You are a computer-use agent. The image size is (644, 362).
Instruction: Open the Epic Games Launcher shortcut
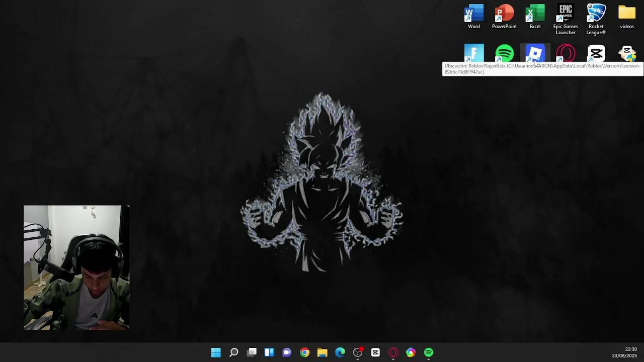coord(566,20)
